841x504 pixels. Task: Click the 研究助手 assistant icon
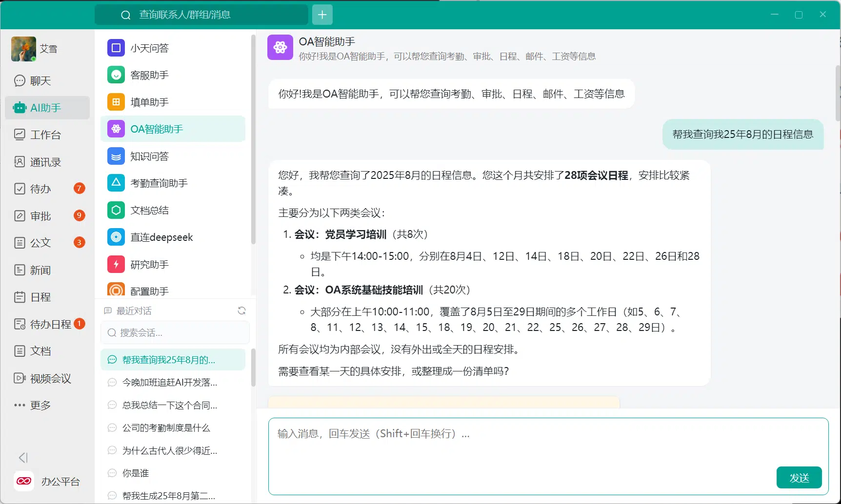116,264
